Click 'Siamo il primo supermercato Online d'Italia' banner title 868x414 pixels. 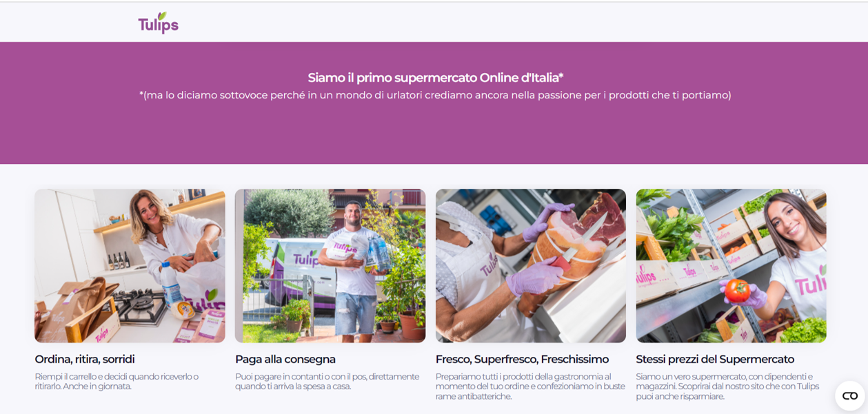[436, 78]
